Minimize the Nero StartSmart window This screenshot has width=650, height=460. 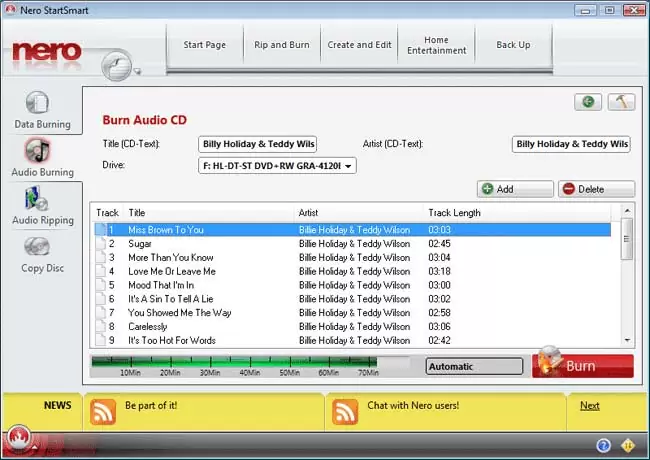585,10
